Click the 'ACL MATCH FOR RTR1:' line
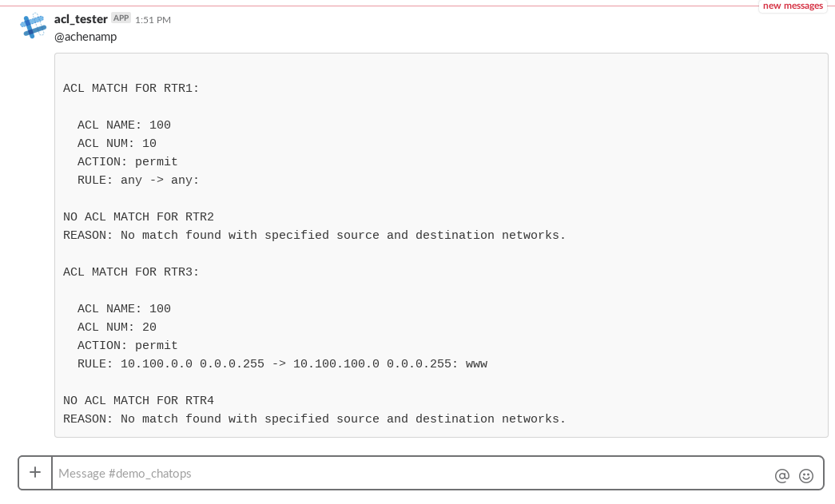The height and width of the screenshot is (504, 835). (x=131, y=89)
